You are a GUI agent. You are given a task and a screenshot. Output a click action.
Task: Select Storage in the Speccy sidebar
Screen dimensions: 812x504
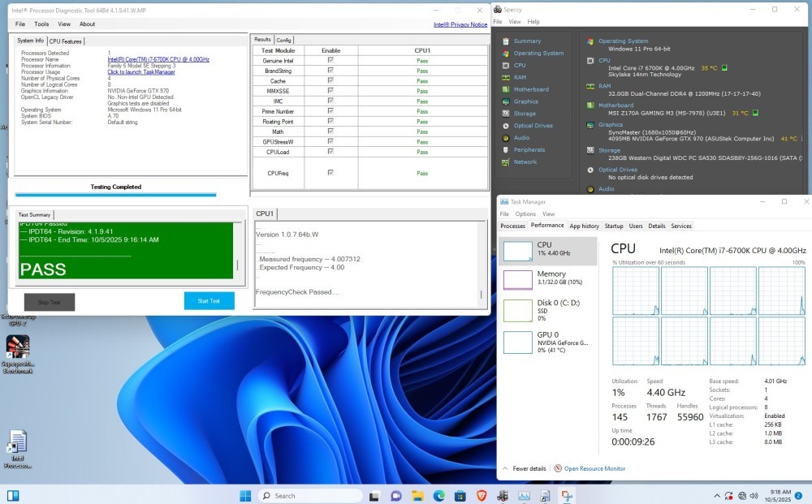tap(524, 114)
